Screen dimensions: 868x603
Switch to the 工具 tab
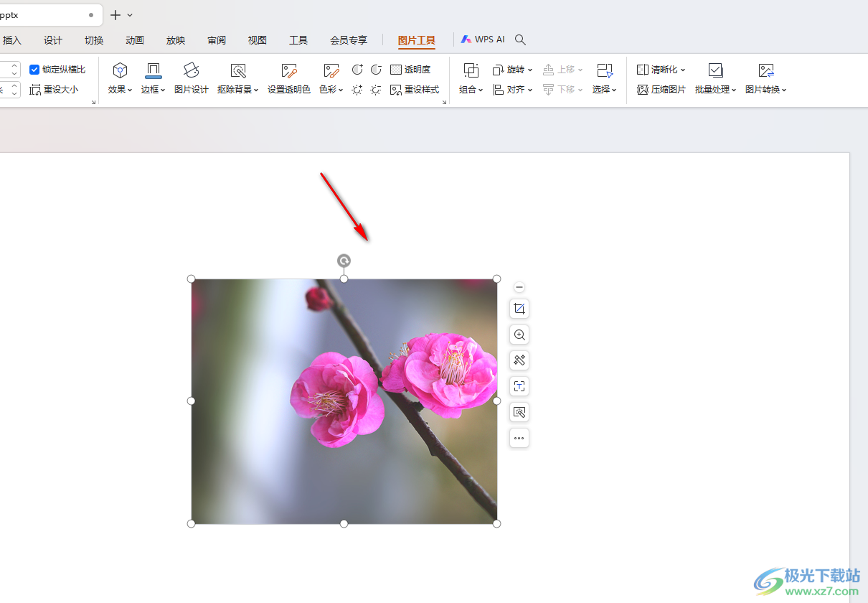coord(298,40)
